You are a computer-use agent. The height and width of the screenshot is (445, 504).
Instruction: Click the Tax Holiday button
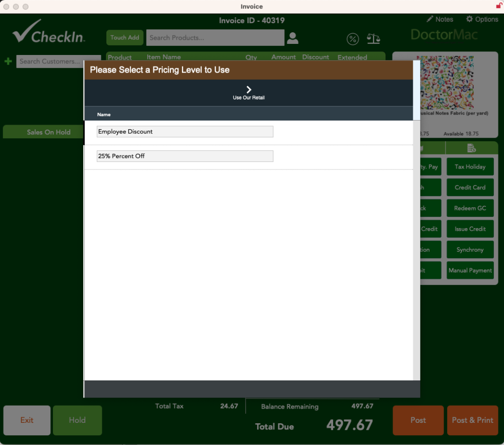(x=470, y=167)
